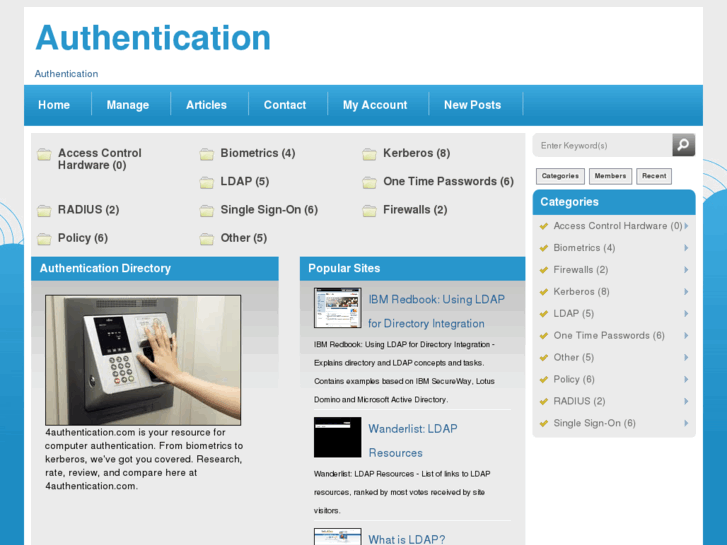Image resolution: width=727 pixels, height=545 pixels.
Task: Open the Home menu item
Action: click(54, 105)
